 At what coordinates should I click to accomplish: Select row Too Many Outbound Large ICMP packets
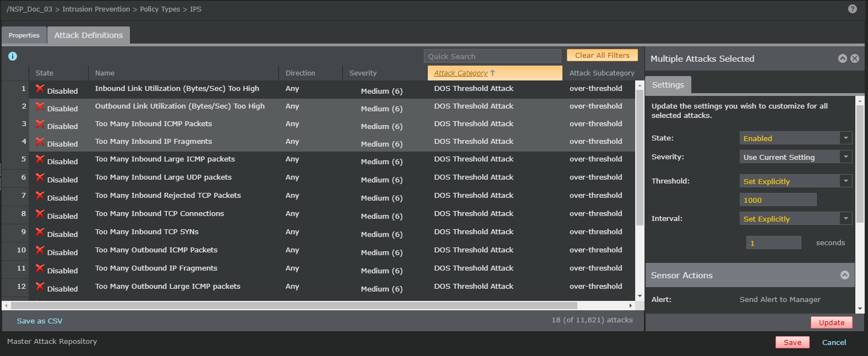[318, 287]
